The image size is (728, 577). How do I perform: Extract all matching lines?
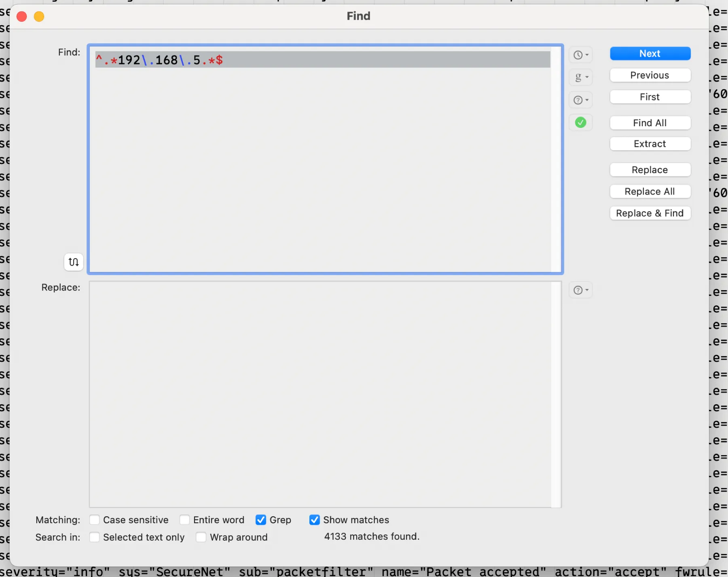pyautogui.click(x=650, y=144)
